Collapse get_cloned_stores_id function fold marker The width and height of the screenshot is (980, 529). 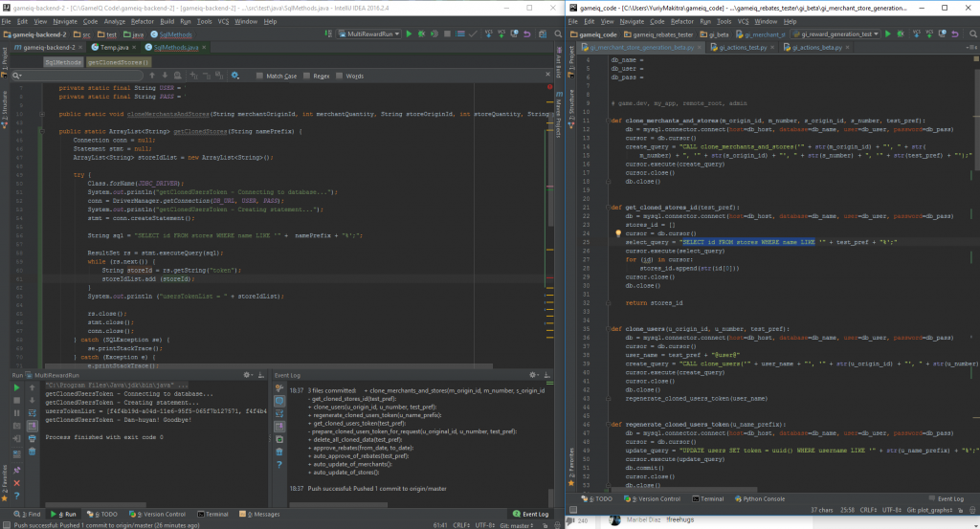tap(608, 208)
